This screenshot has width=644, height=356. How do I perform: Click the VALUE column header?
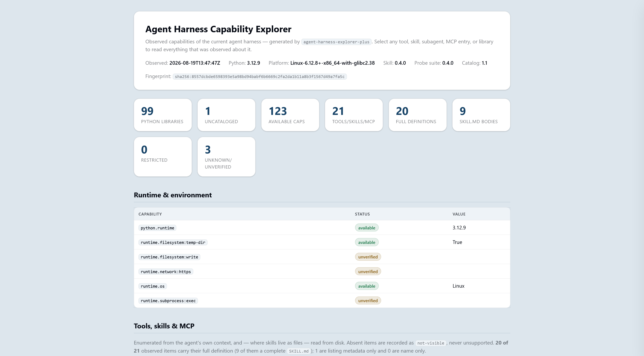click(459, 214)
